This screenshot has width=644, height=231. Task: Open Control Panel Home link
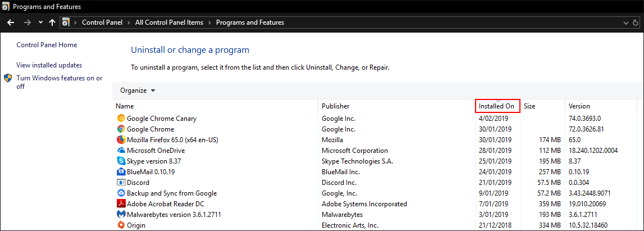pos(47,45)
